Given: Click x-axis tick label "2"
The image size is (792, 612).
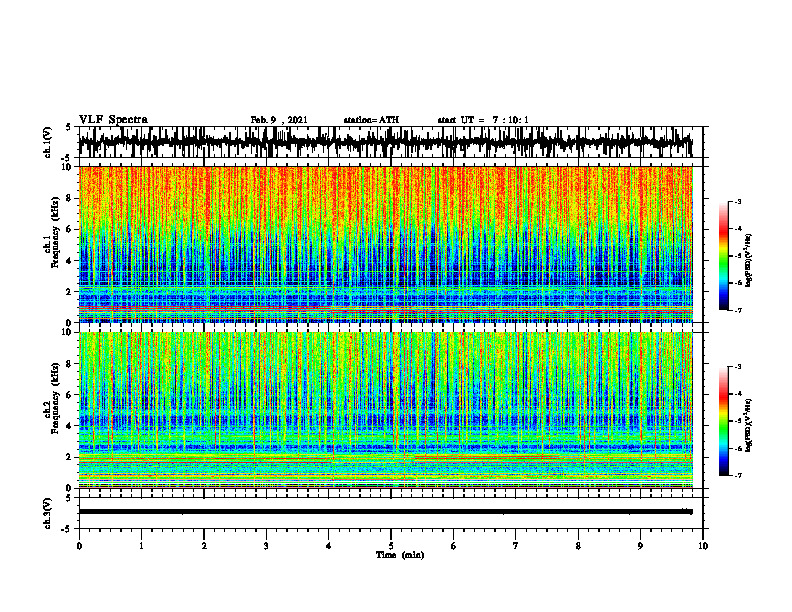Looking at the screenshot, I should (204, 546).
